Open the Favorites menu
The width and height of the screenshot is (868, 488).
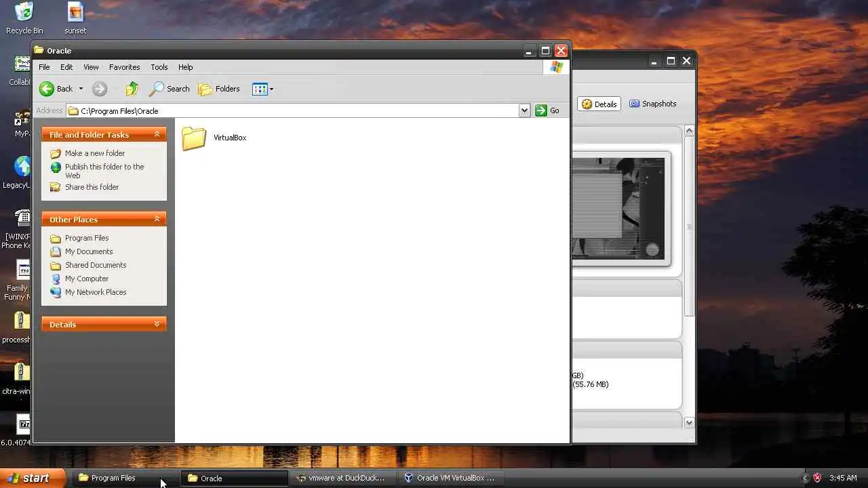click(x=124, y=67)
